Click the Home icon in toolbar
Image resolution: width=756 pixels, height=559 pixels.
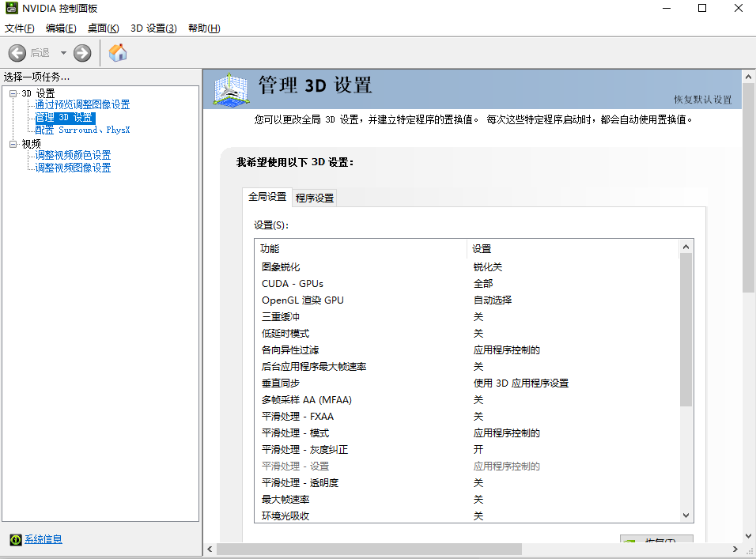coord(118,53)
